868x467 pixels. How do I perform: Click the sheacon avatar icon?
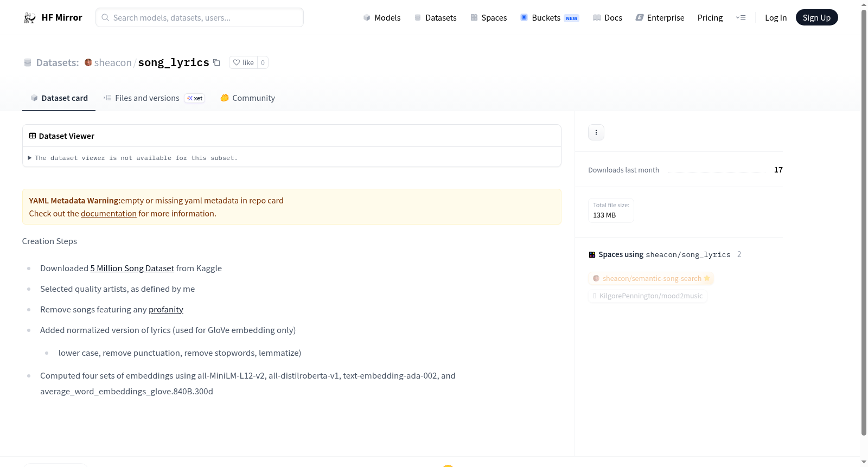click(x=88, y=62)
